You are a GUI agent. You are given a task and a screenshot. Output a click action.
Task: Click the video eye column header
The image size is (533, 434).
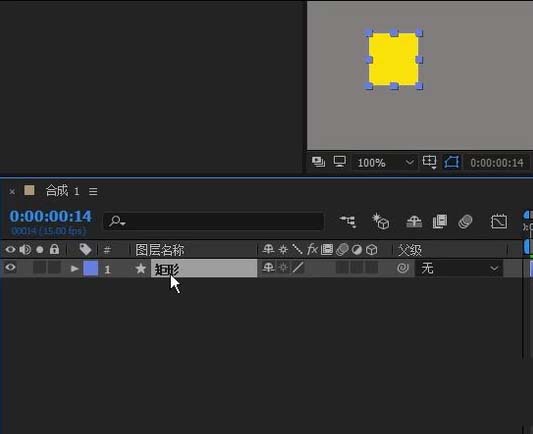pos(11,250)
